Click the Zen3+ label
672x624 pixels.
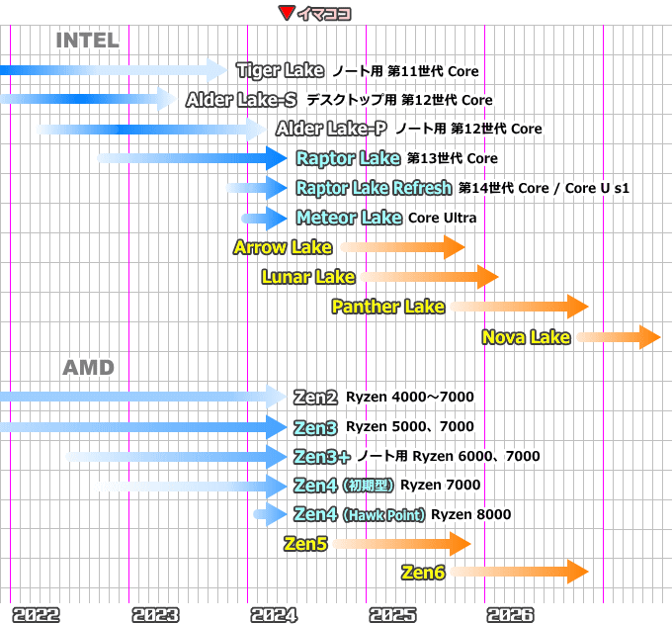coord(322,456)
